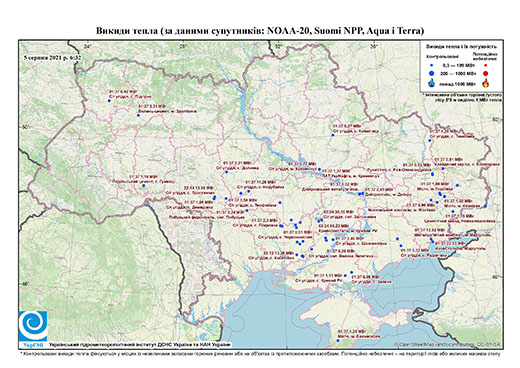Click the map title about NOAA-20 satellites
520x368 pixels.
pos(260,31)
